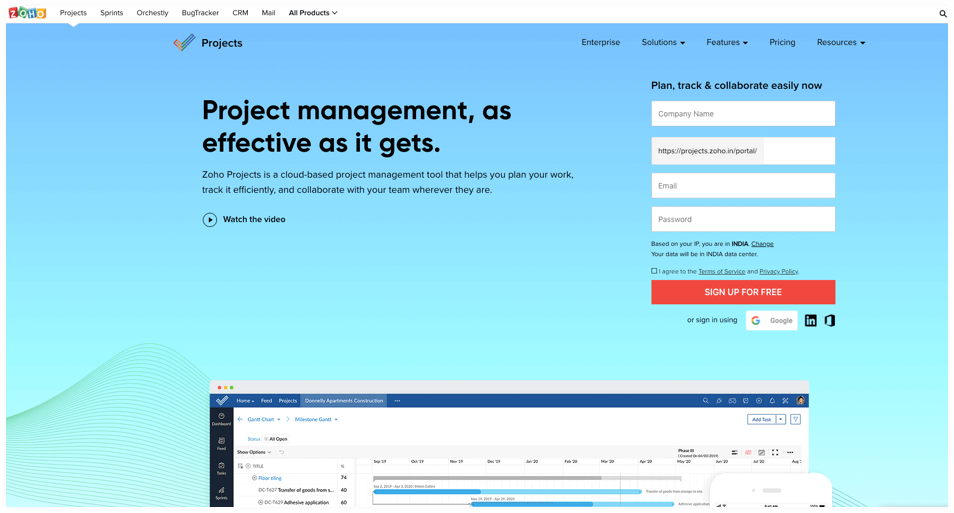
Task: Click the plus add icon in preview header
Action: 759,401
